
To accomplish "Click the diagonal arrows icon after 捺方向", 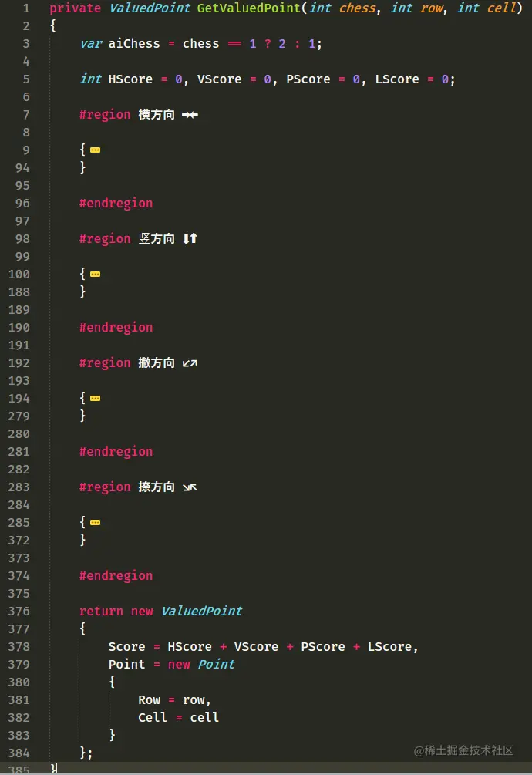I will point(190,487).
